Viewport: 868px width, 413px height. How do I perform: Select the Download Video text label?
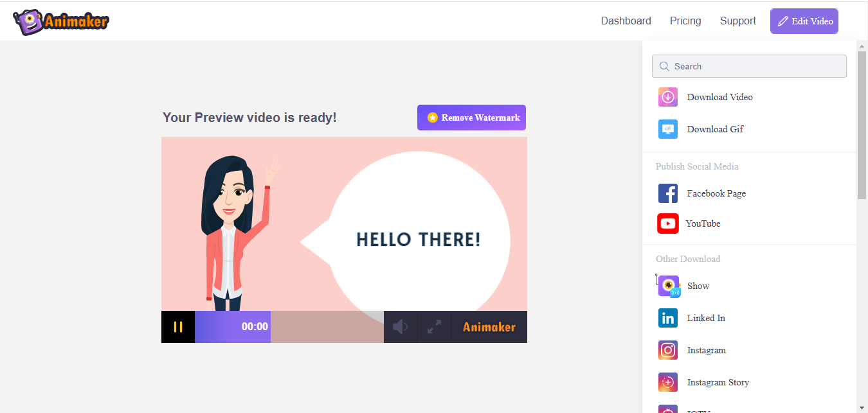pos(719,97)
